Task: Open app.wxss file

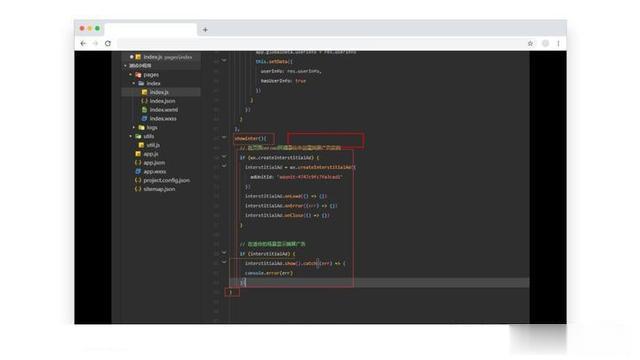Action: (151, 171)
